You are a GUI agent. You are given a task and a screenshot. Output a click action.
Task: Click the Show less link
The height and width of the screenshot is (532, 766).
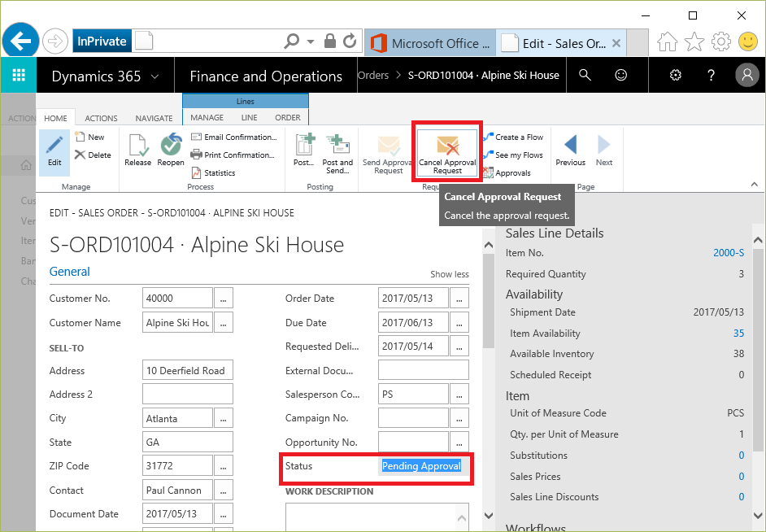tap(449, 274)
